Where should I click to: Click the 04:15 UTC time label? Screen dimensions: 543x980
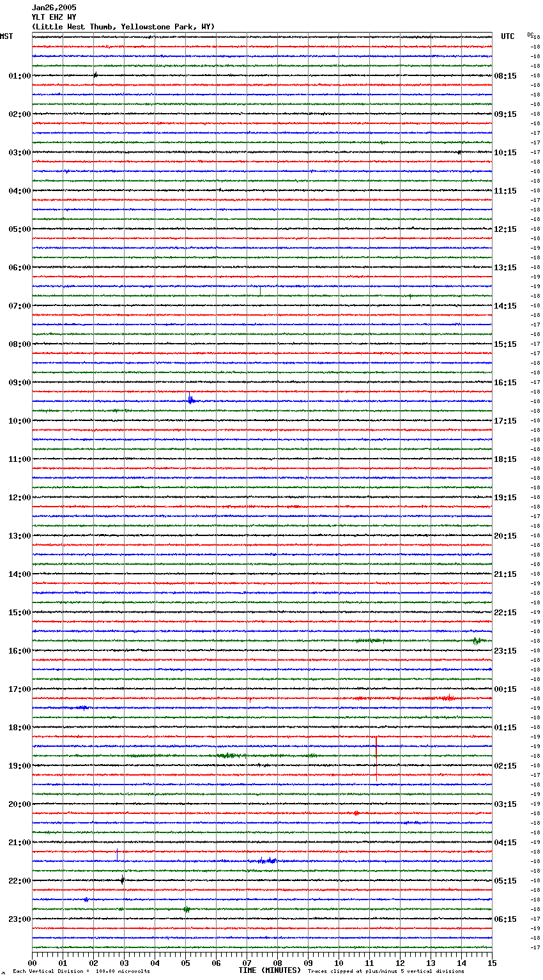click(x=505, y=843)
